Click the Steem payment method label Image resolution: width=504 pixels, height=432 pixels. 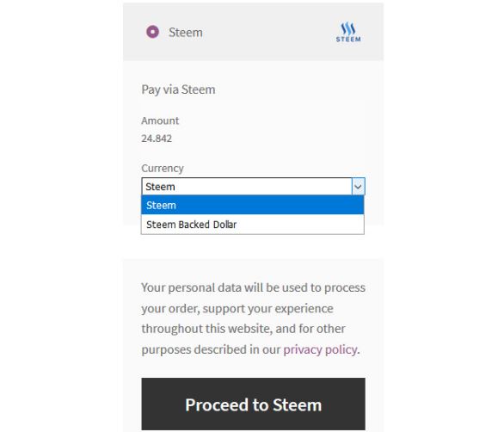(186, 33)
